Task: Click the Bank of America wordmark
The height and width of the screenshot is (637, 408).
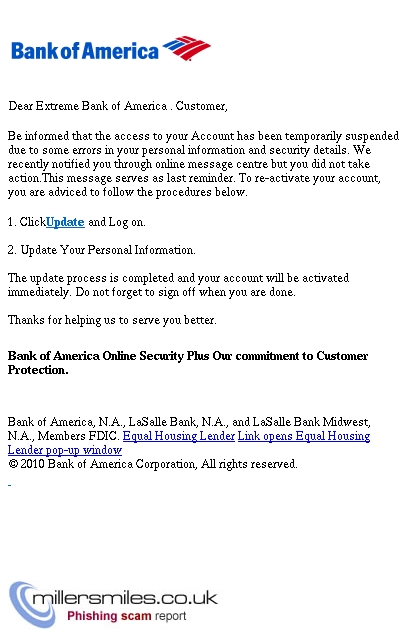Action: [85, 51]
